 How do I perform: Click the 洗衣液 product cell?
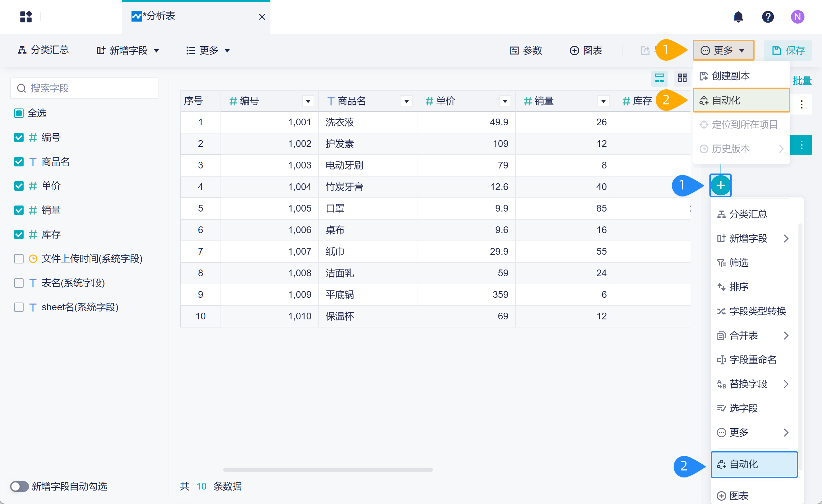pyautogui.click(x=368, y=122)
